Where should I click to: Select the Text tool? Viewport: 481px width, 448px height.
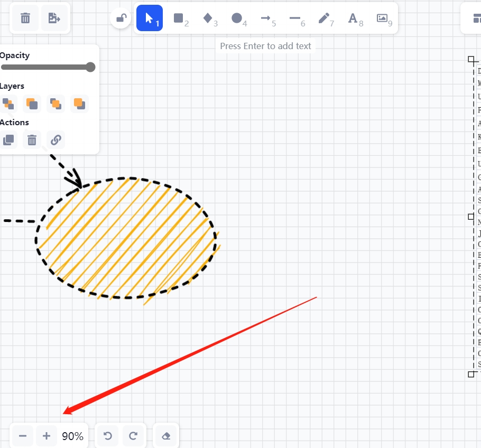click(x=353, y=18)
